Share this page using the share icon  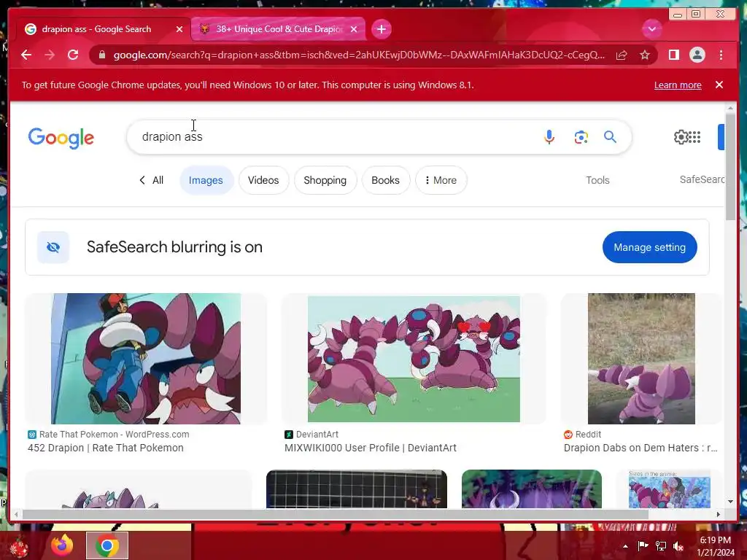click(622, 55)
